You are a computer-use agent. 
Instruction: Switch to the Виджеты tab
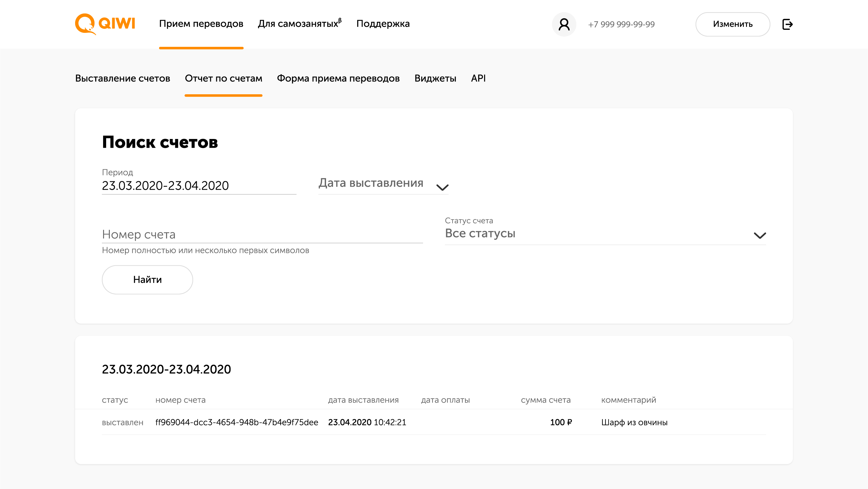point(435,78)
